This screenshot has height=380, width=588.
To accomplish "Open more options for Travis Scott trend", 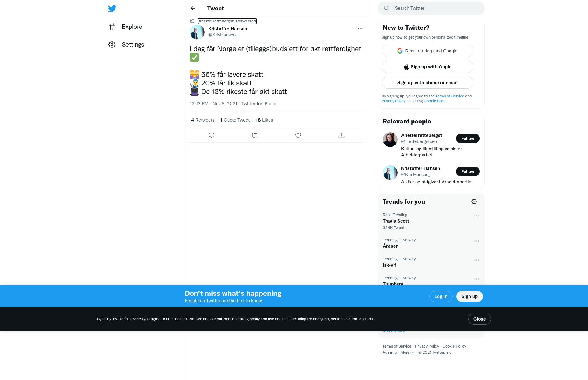I will pos(477,216).
